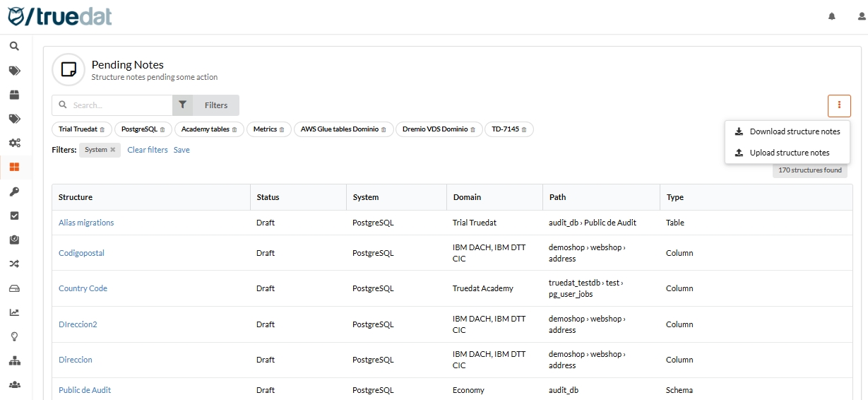Click the key icon in the sidebar
The width and height of the screenshot is (868, 400).
pyautogui.click(x=14, y=192)
